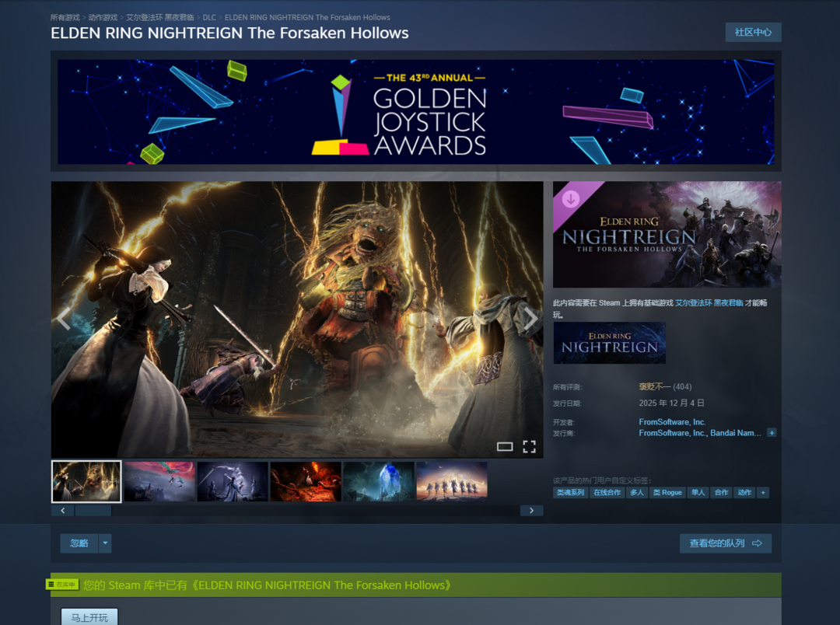Screen dimensions: 840x625
Task: Select the 类魂系列 tag
Action: tap(570, 493)
